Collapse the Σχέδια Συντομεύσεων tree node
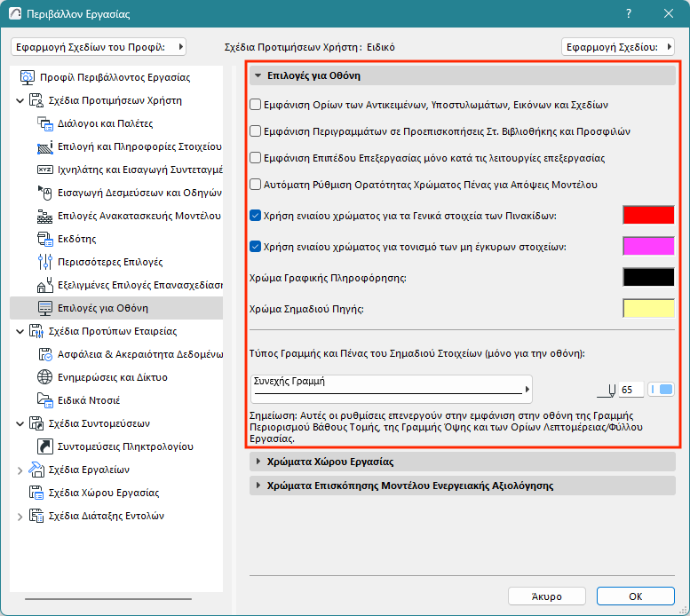Viewport: 690px width, 616px height. coord(20,424)
